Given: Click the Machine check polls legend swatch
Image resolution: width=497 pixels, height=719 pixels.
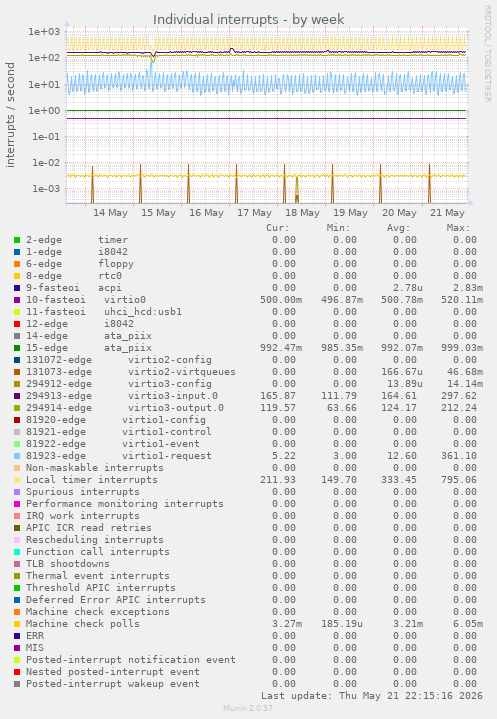Looking at the screenshot, I should tap(17, 624).
